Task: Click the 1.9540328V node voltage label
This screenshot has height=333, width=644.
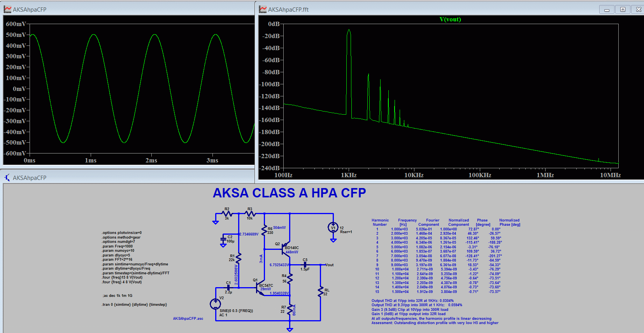Action: [x=279, y=293]
